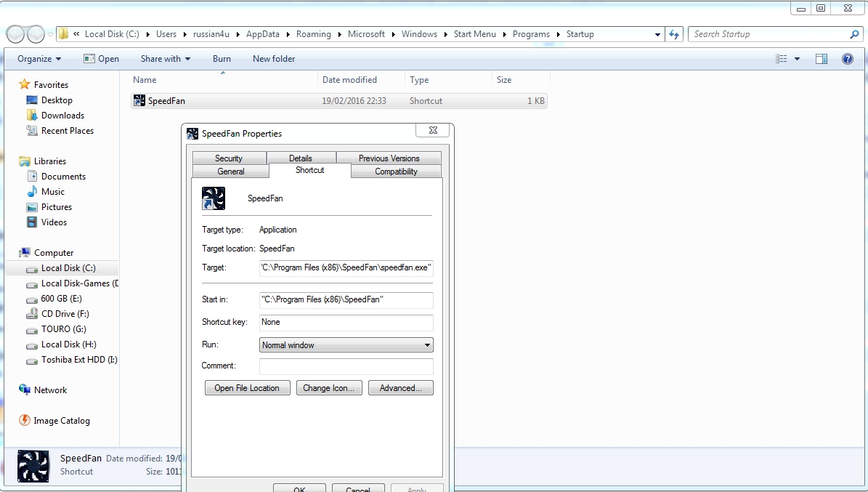Toggle the preview pane icon
This screenshot has height=492, width=868.
point(822,59)
